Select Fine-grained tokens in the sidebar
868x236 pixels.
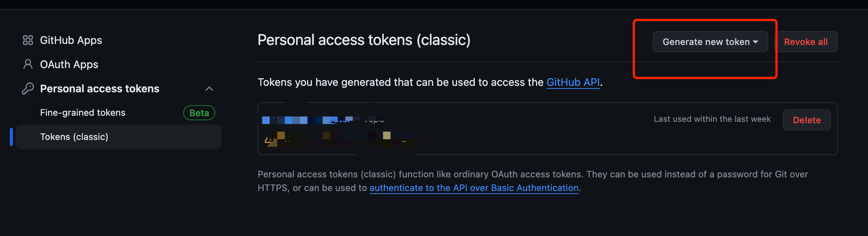83,113
